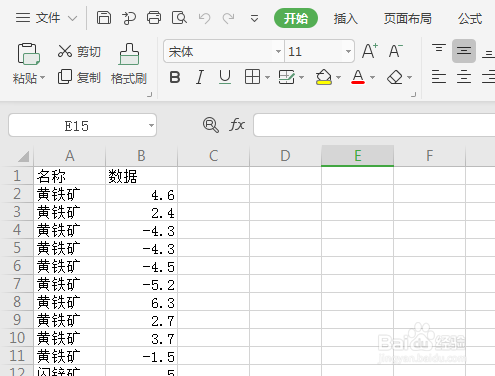495x376 pixels.
Task: Expand font color dropdown arrow
Action: coord(373,78)
